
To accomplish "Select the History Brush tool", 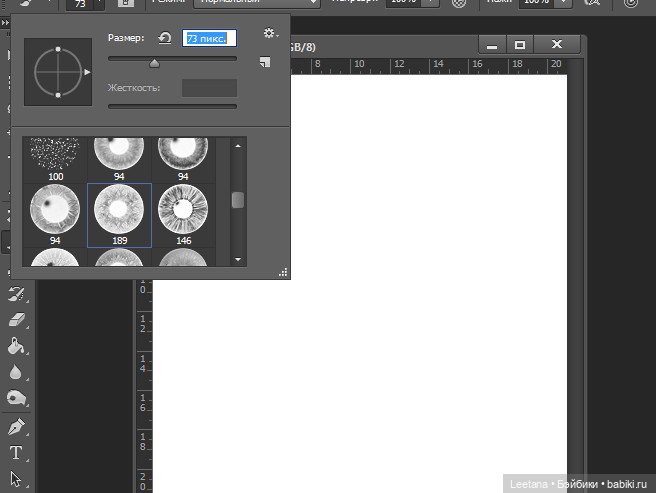I will click(17, 294).
